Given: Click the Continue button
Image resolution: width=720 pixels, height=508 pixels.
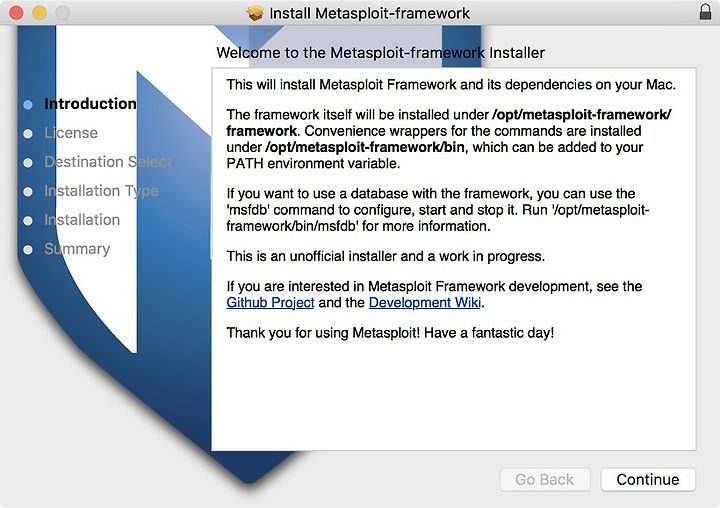Looking at the screenshot, I should (648, 480).
